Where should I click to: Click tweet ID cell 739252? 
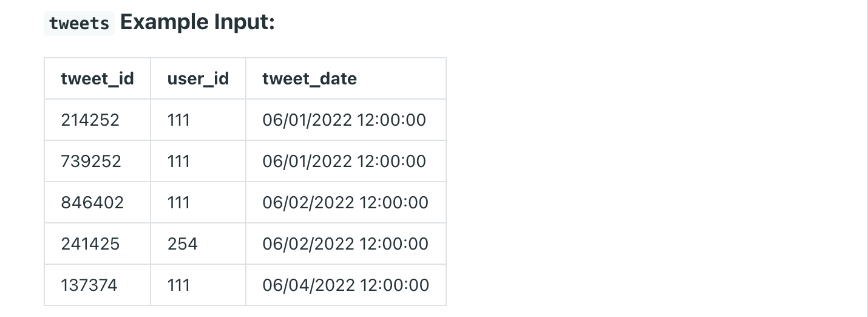tap(91, 161)
